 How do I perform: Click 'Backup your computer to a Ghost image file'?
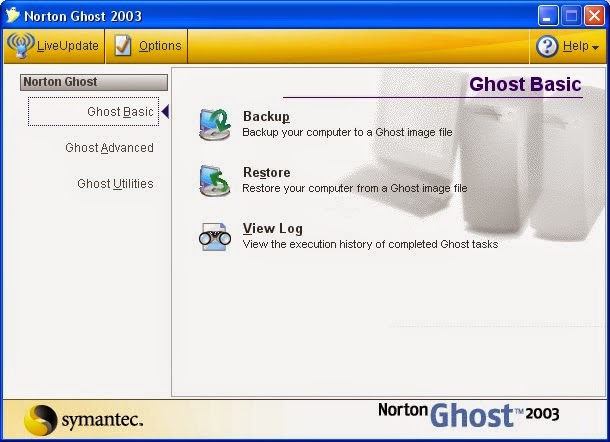click(x=347, y=132)
